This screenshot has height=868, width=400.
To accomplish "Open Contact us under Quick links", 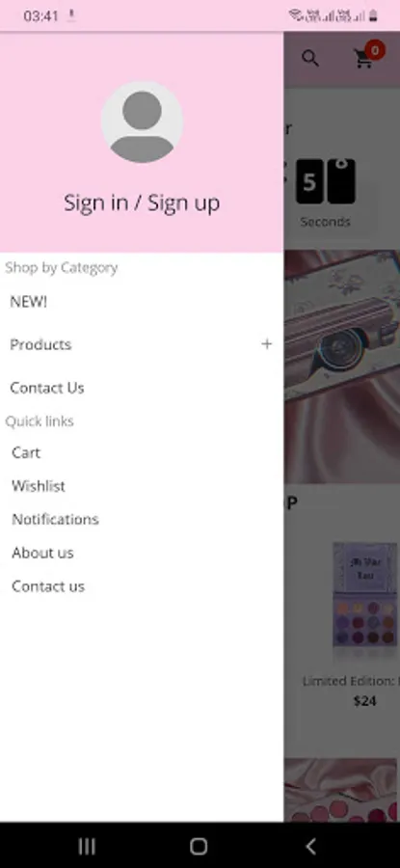I will (x=48, y=586).
